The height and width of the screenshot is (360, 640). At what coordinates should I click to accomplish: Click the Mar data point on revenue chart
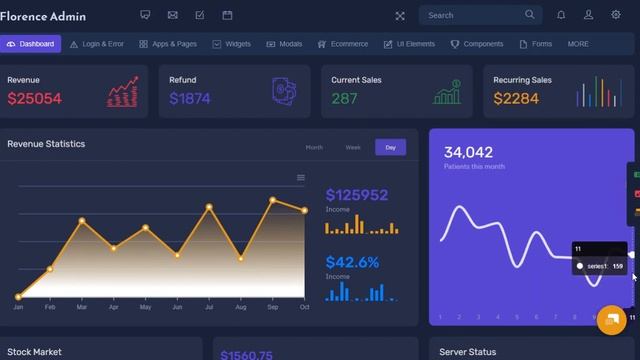pos(82,221)
